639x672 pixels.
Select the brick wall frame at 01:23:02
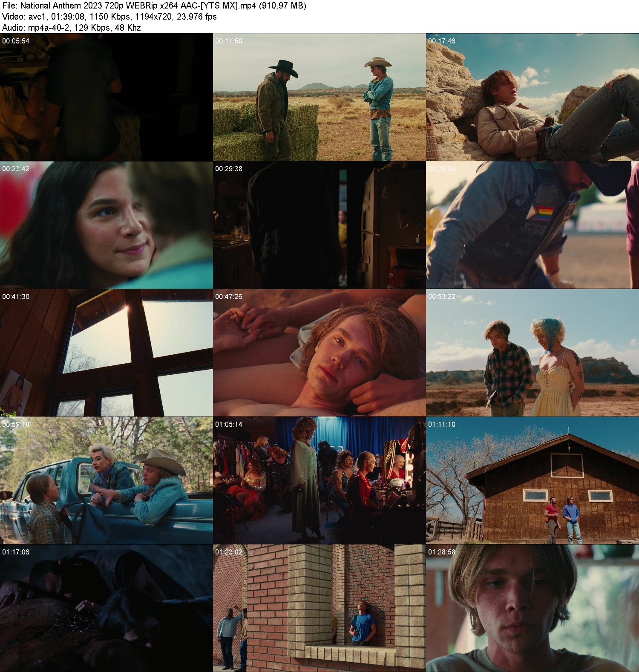319,608
